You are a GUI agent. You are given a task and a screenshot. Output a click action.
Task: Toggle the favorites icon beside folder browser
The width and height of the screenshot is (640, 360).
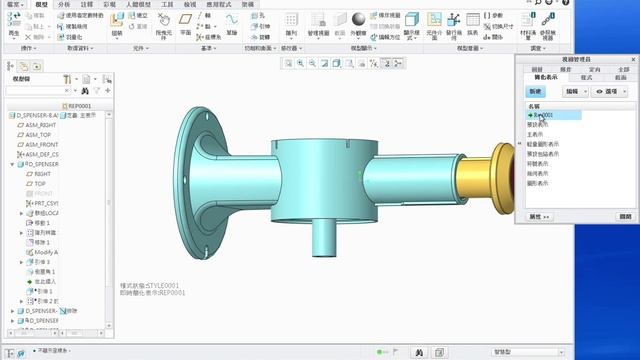pyautogui.click(x=36, y=66)
